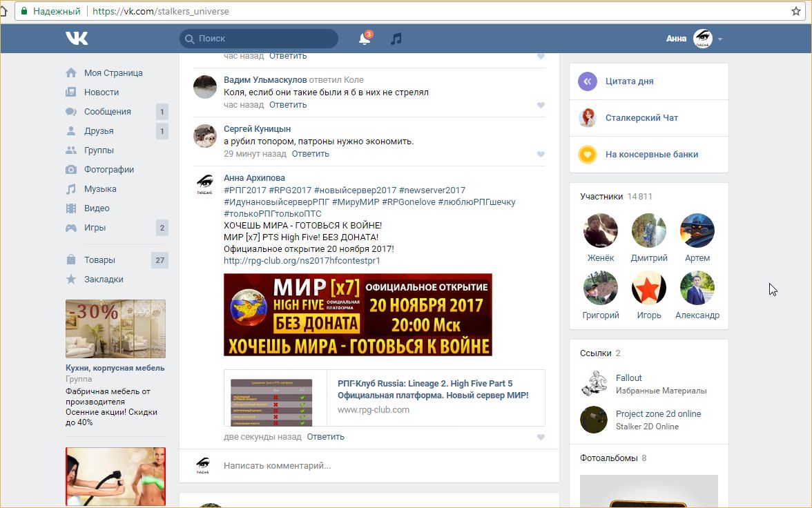
Task: Click the news icon beside Новости
Action: [x=72, y=92]
